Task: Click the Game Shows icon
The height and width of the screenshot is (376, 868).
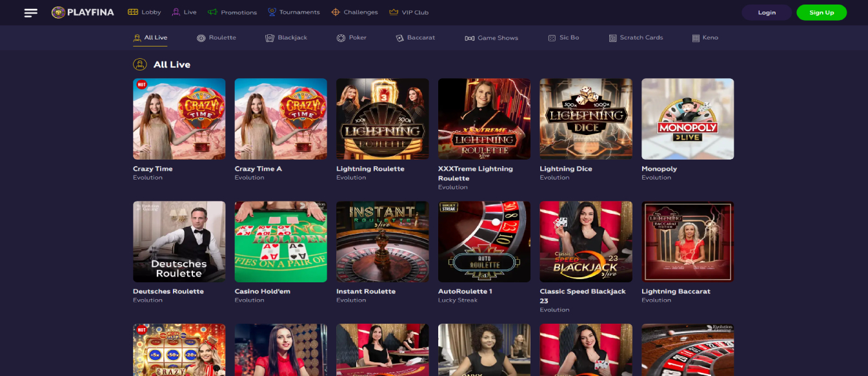Action: tap(469, 38)
